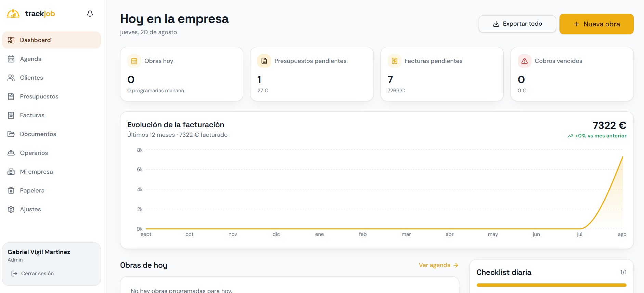Click the Cobros vencidos warning icon

click(x=525, y=61)
